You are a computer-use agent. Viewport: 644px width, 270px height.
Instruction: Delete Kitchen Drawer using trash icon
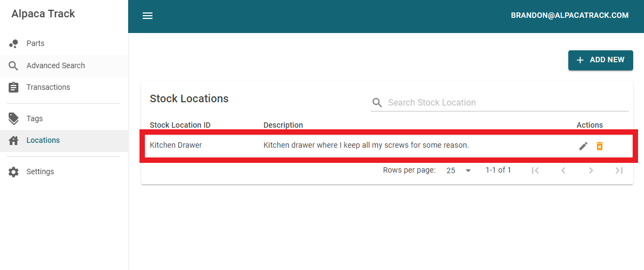599,146
